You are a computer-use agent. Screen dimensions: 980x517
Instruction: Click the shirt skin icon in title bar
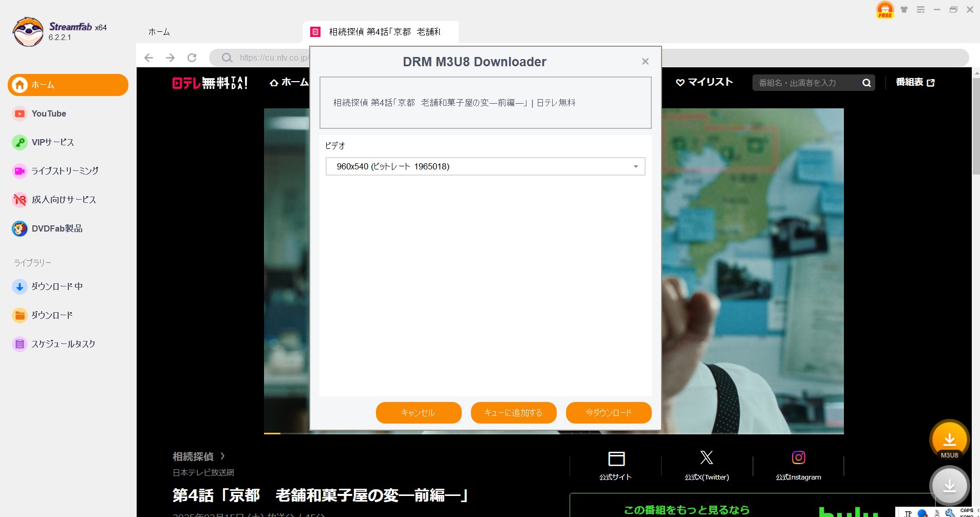(904, 9)
